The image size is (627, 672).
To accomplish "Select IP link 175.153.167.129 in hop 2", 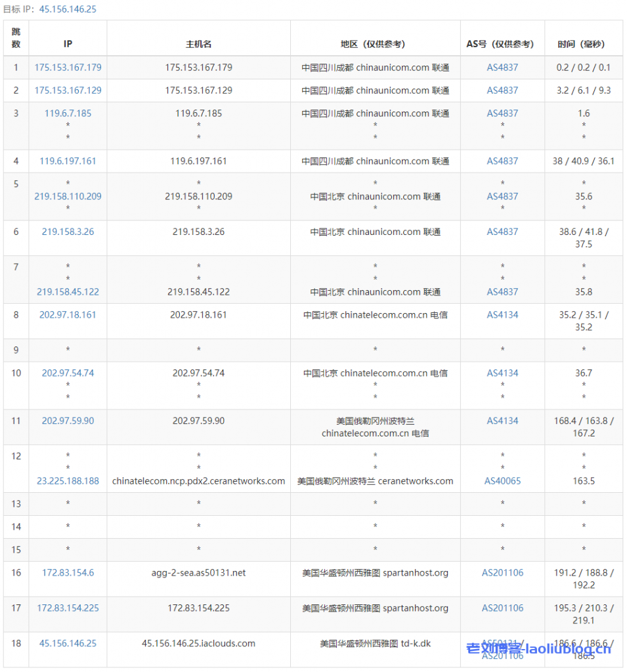I will [68, 90].
